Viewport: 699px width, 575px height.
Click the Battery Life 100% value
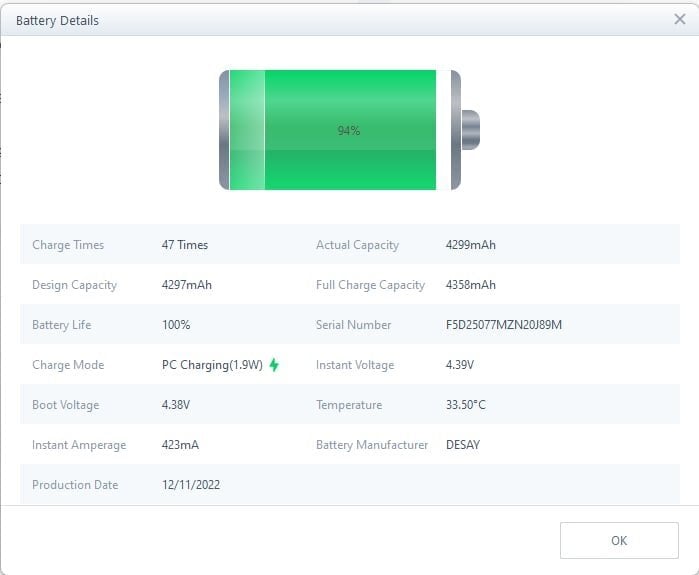pos(176,325)
